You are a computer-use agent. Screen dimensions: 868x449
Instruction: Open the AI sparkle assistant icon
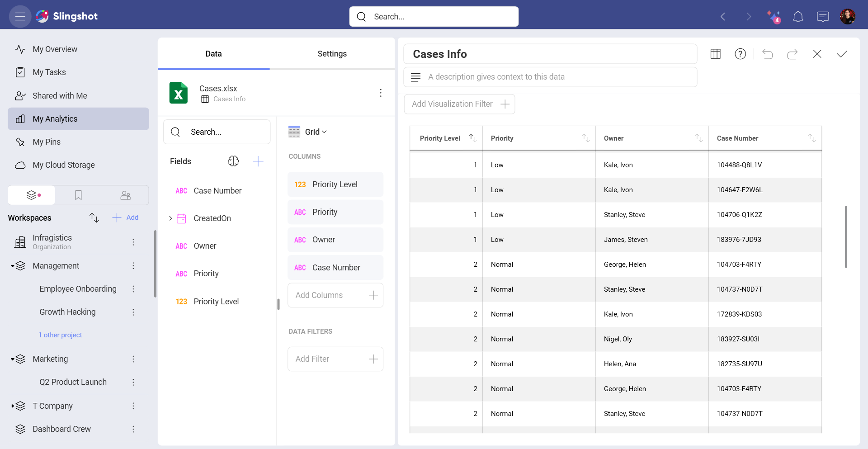[x=774, y=17]
